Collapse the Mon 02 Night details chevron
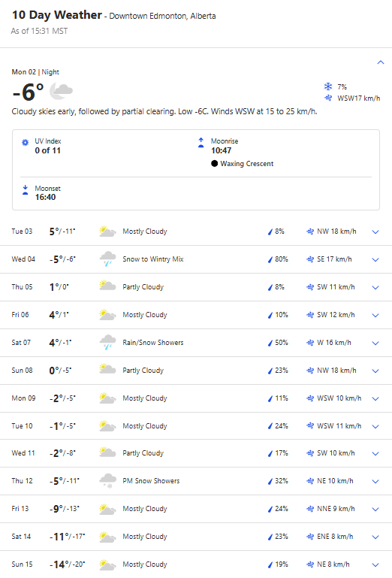 click(x=381, y=62)
